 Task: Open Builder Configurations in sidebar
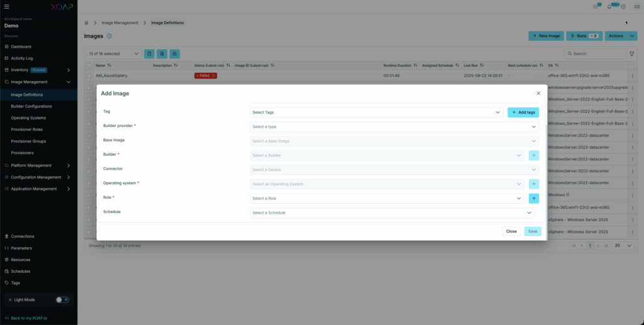tap(31, 106)
